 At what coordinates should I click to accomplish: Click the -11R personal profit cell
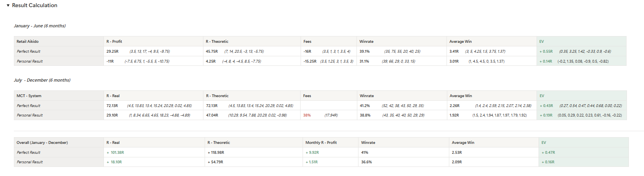pyautogui.click(x=153, y=61)
